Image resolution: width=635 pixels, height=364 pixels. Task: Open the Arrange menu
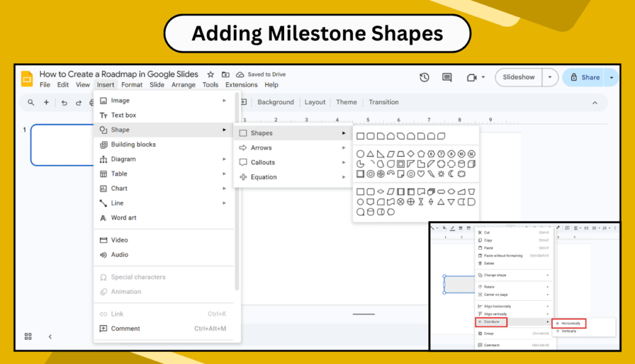click(184, 84)
